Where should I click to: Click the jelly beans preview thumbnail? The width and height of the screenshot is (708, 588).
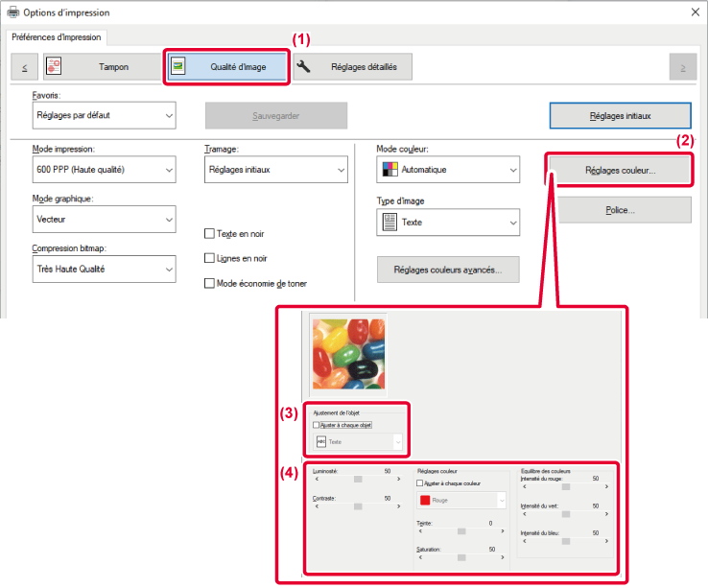[348, 354]
